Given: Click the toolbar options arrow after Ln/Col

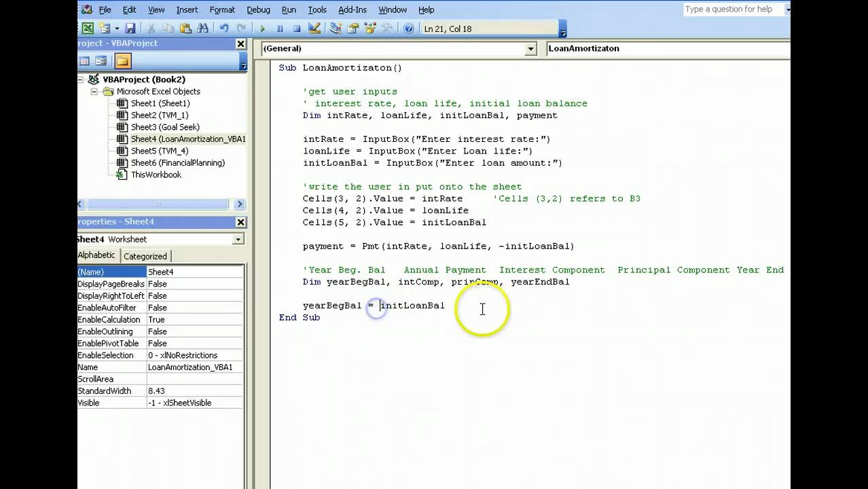Looking at the screenshot, I should pyautogui.click(x=562, y=29).
